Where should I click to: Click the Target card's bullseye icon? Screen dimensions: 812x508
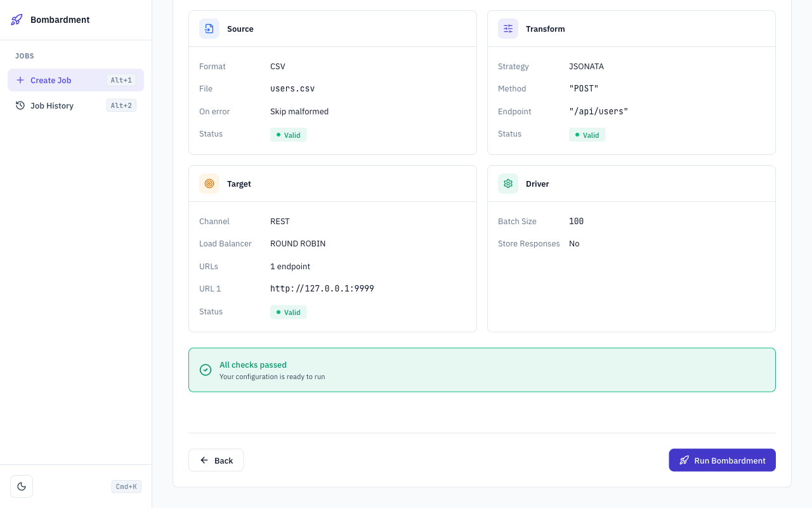click(209, 184)
